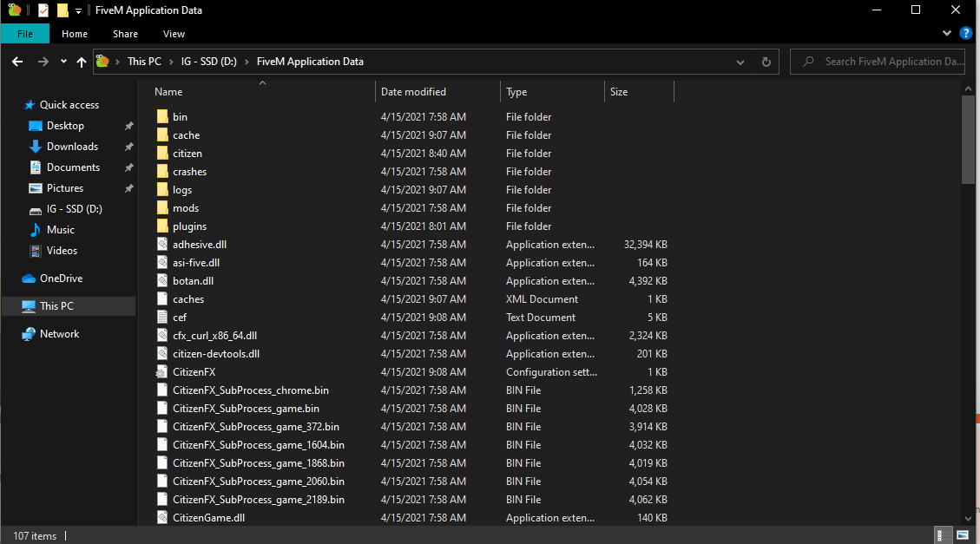Refresh the current folder view
Viewport: 980px width, 544px height.
pos(766,62)
